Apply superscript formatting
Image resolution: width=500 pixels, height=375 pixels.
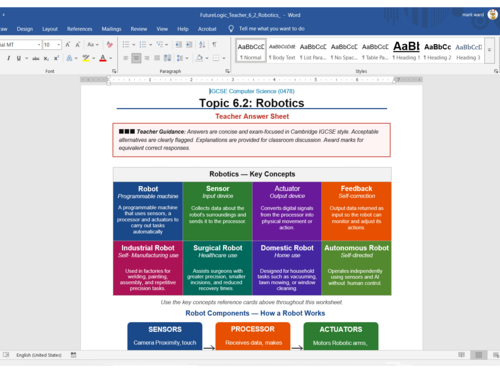[56, 58]
